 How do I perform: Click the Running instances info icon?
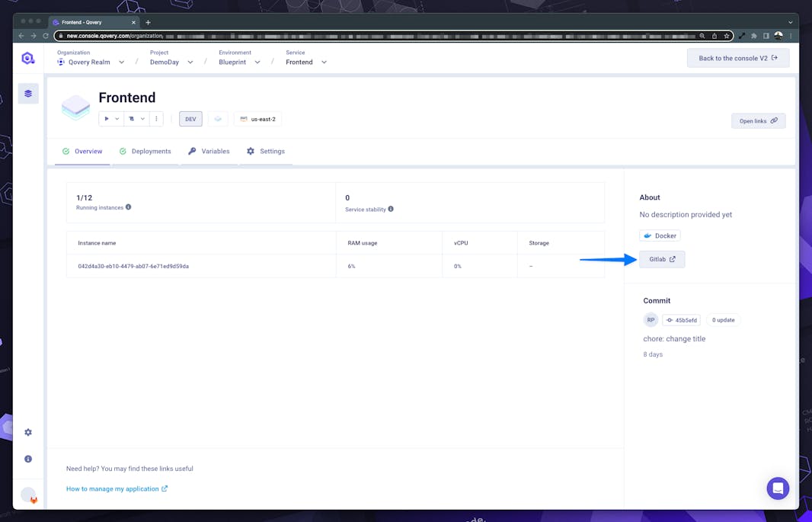coord(129,207)
